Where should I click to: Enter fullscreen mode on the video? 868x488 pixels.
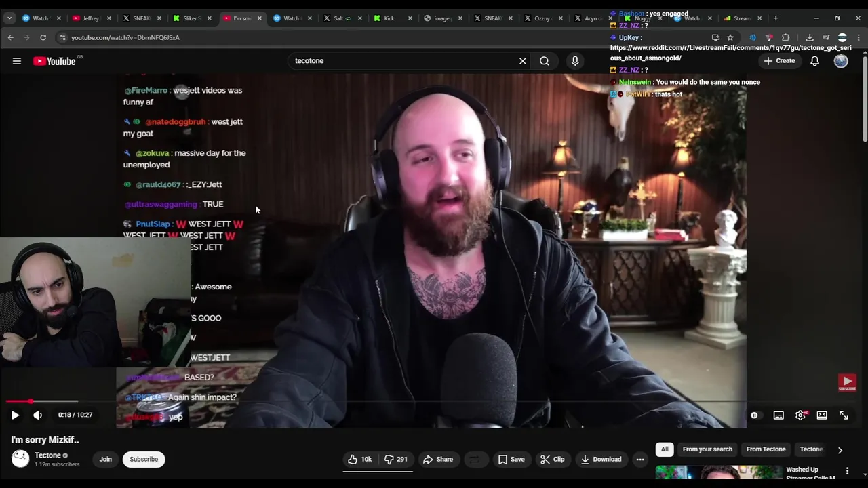(844, 415)
